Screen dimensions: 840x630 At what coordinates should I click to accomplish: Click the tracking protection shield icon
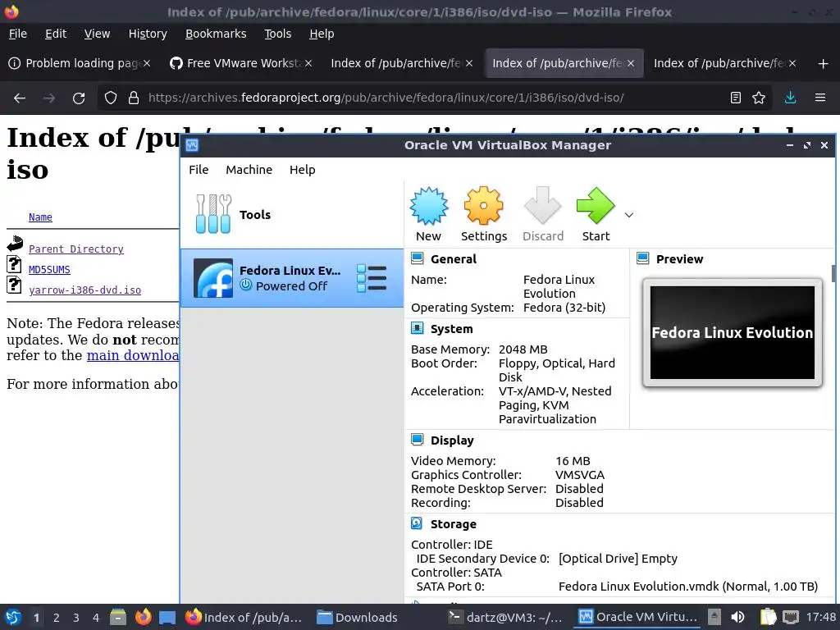(111, 98)
